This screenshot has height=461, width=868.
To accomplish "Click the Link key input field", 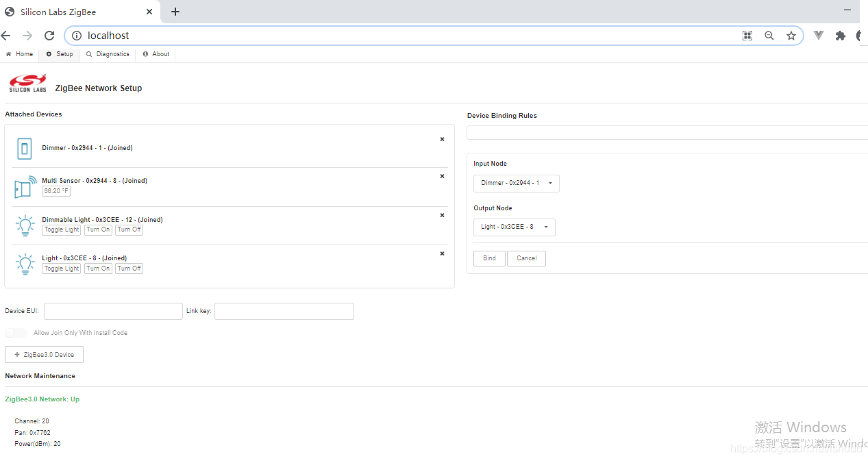I will [x=284, y=311].
